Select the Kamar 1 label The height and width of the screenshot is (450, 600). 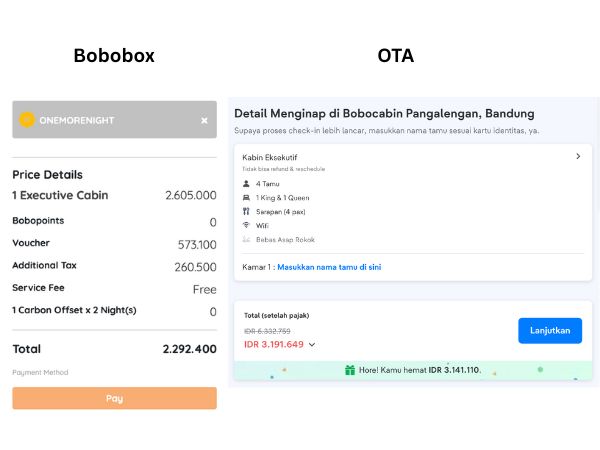(256, 267)
